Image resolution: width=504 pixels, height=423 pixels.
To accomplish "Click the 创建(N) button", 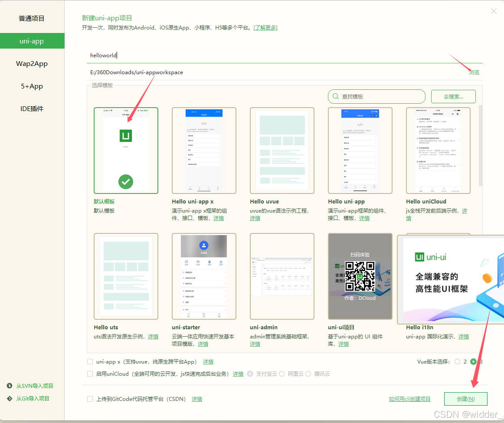I will pos(465,399).
